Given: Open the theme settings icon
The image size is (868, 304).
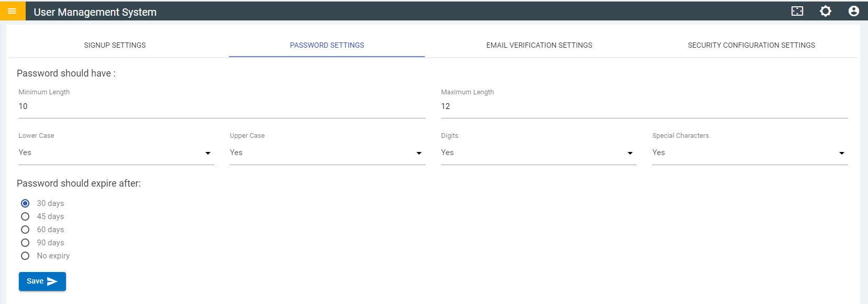Looking at the screenshot, I should [x=825, y=11].
